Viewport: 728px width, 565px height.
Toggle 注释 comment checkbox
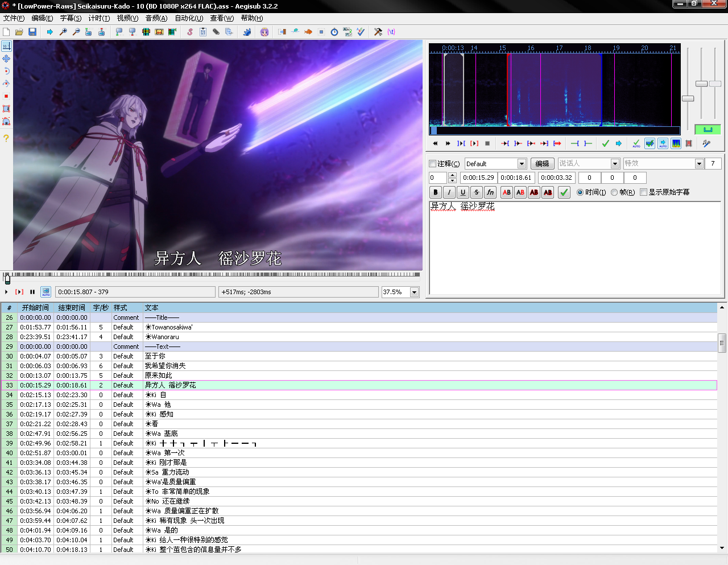point(432,164)
